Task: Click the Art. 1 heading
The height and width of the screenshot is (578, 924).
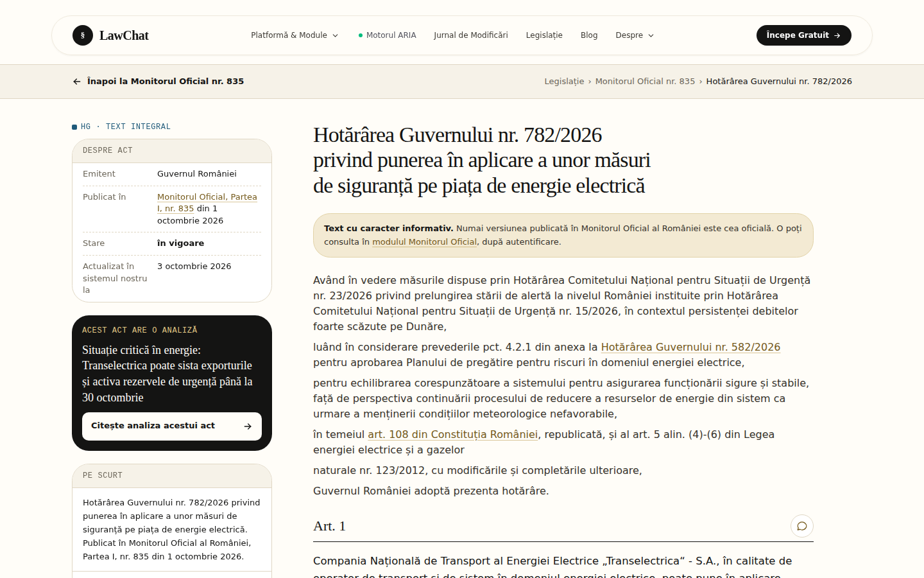Action: (x=329, y=526)
